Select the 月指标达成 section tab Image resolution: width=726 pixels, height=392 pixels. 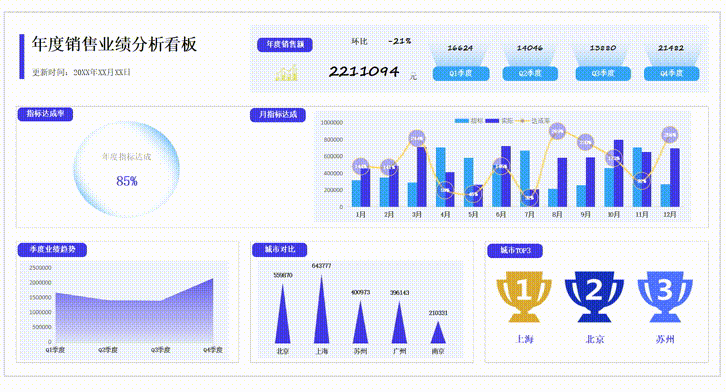[x=278, y=115]
